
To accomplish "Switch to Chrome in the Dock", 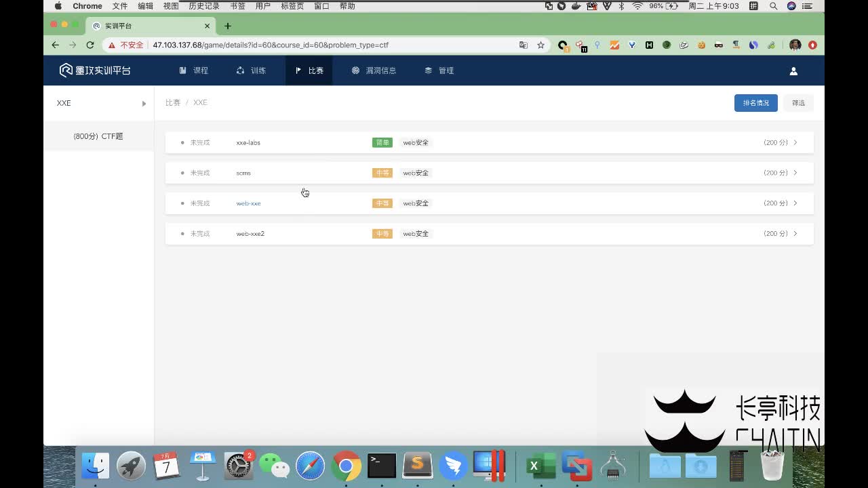I will [x=346, y=466].
